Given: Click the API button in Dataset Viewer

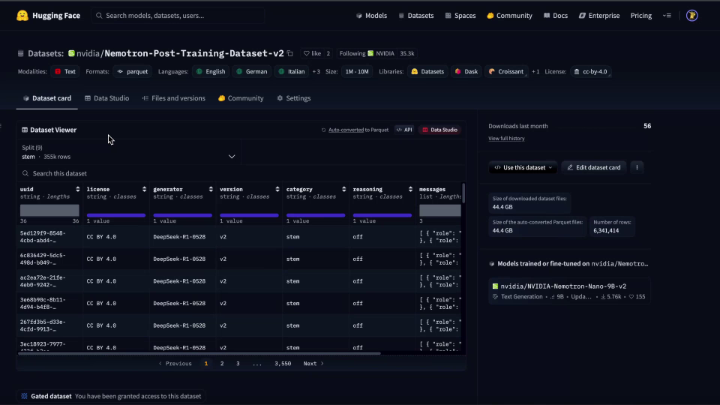Looking at the screenshot, I should pos(404,130).
